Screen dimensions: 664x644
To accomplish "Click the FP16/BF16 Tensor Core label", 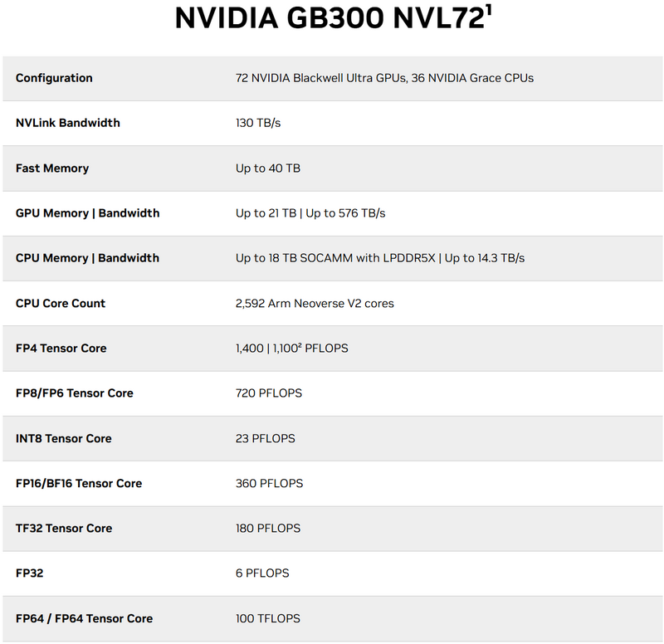I will (x=79, y=484).
